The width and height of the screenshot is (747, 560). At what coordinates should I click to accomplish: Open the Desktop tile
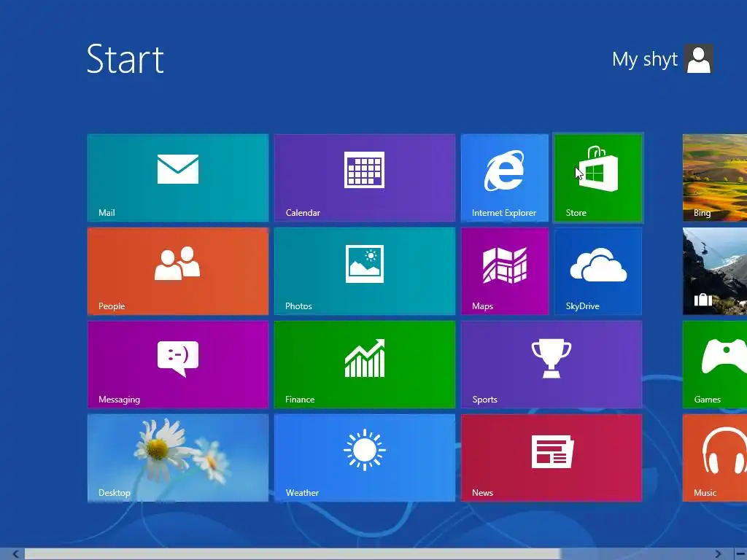178,458
